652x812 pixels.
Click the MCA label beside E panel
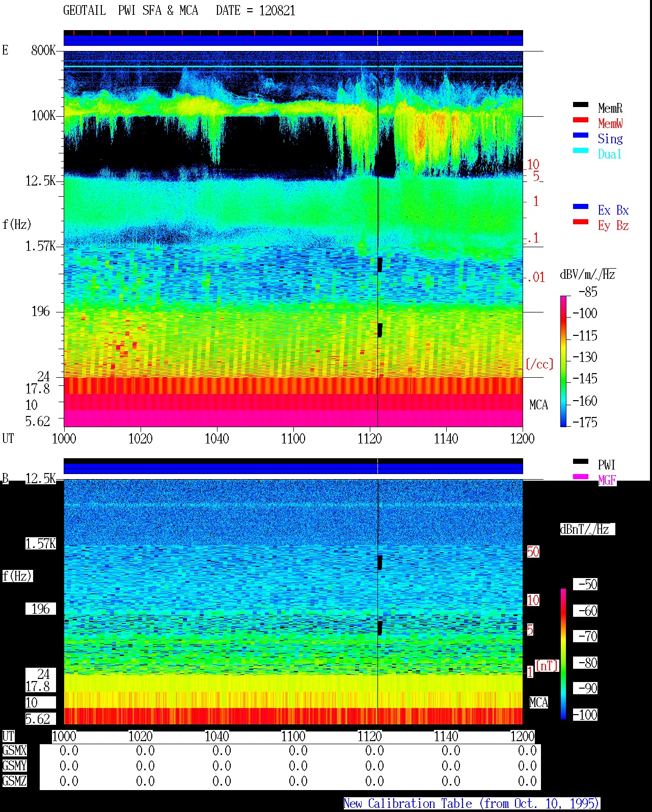pyautogui.click(x=538, y=405)
